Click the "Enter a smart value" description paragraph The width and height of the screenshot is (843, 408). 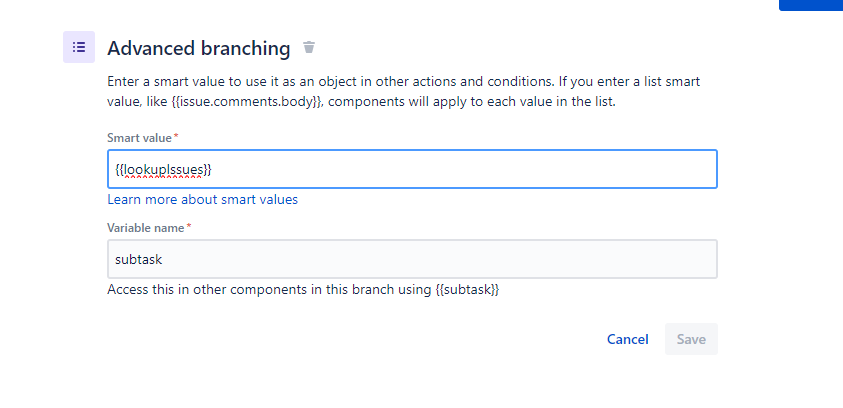click(x=404, y=92)
